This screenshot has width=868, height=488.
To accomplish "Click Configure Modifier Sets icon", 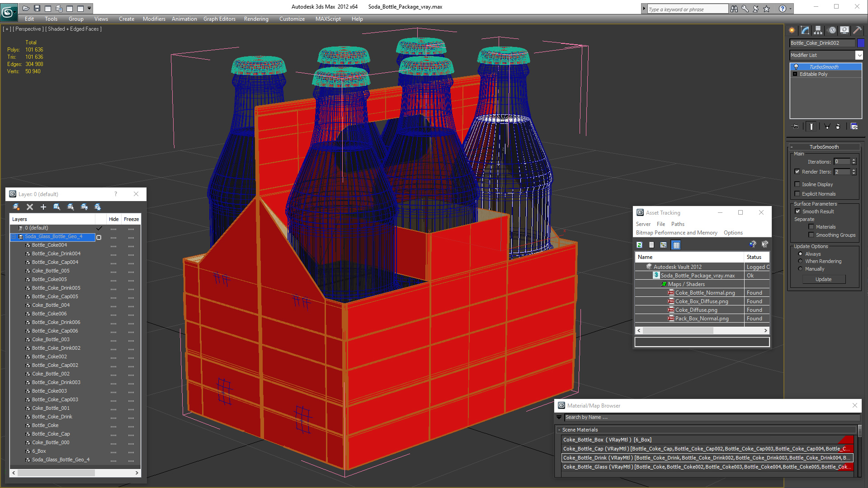I will pos(854,127).
